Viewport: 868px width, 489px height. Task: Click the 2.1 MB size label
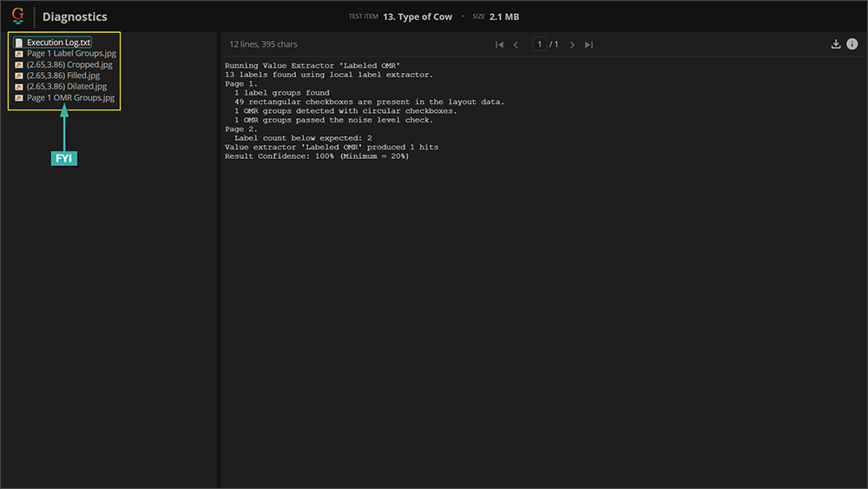click(x=504, y=17)
